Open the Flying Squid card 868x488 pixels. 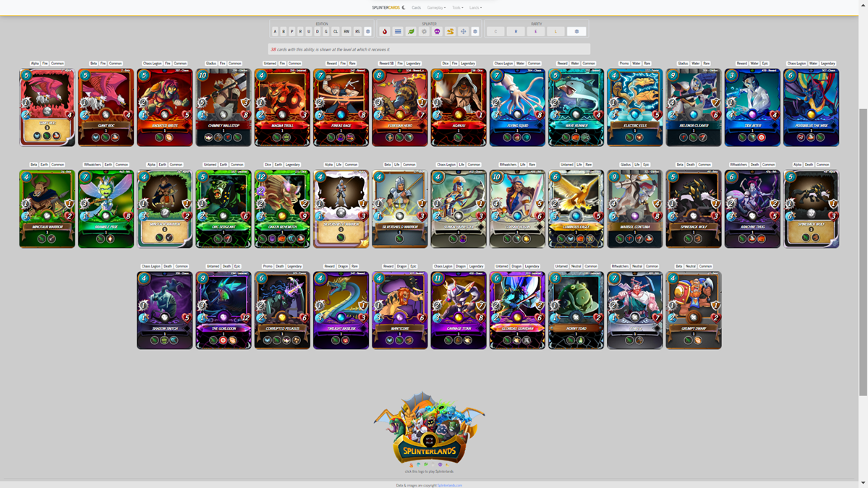coord(517,107)
